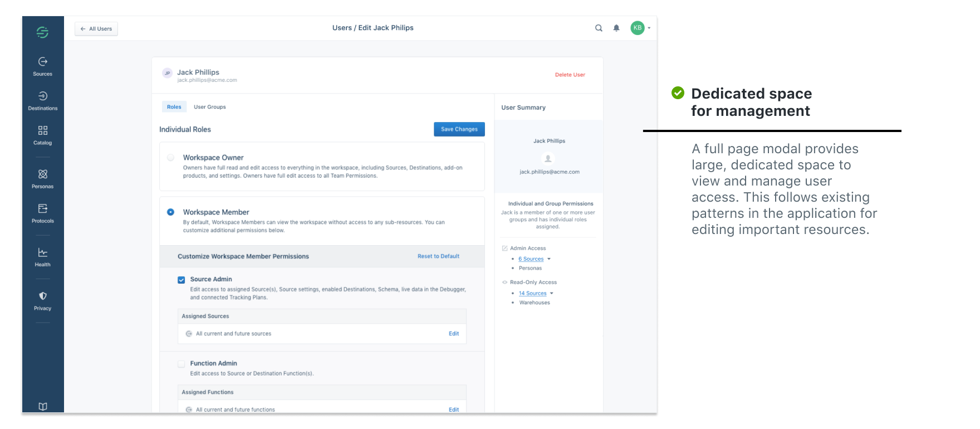Screen dimensions: 980x429
Task: Expand the 14 Sources dropdown arrow
Action: (x=552, y=294)
